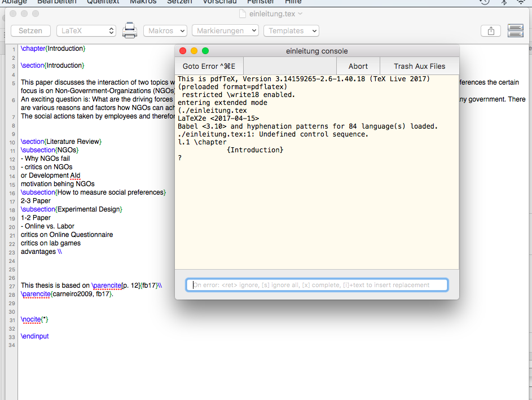This screenshot has width=532, height=400.
Task: Open the Vorschau menu
Action: click(219, 2)
